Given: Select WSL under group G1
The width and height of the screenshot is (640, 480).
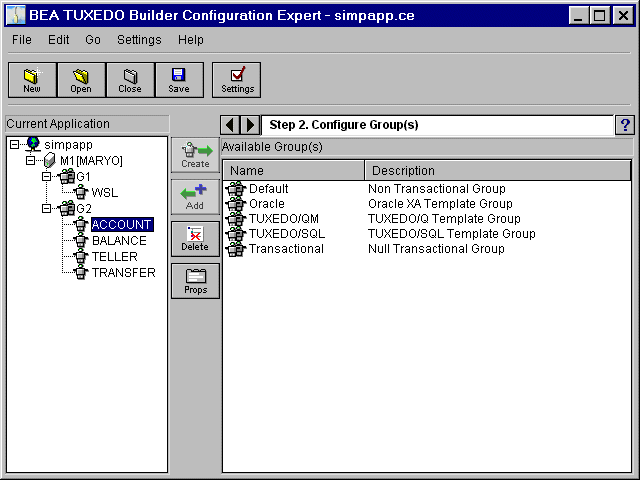Looking at the screenshot, I should 105,192.
